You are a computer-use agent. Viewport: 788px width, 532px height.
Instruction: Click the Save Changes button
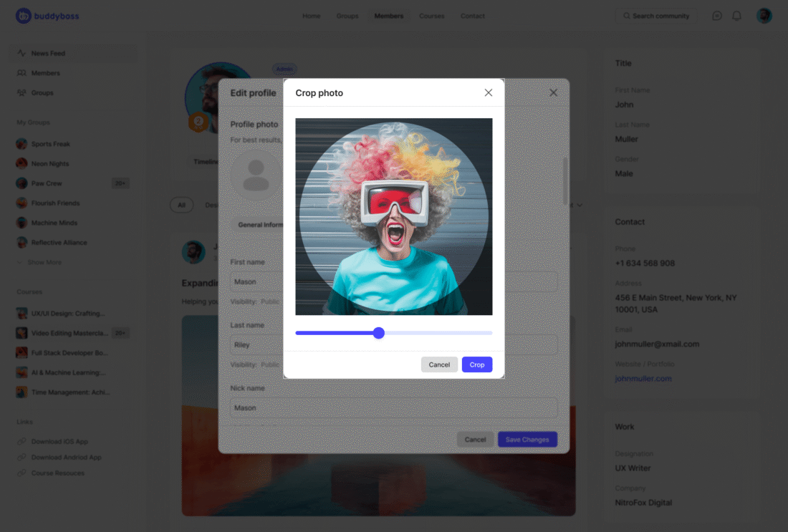click(x=527, y=440)
